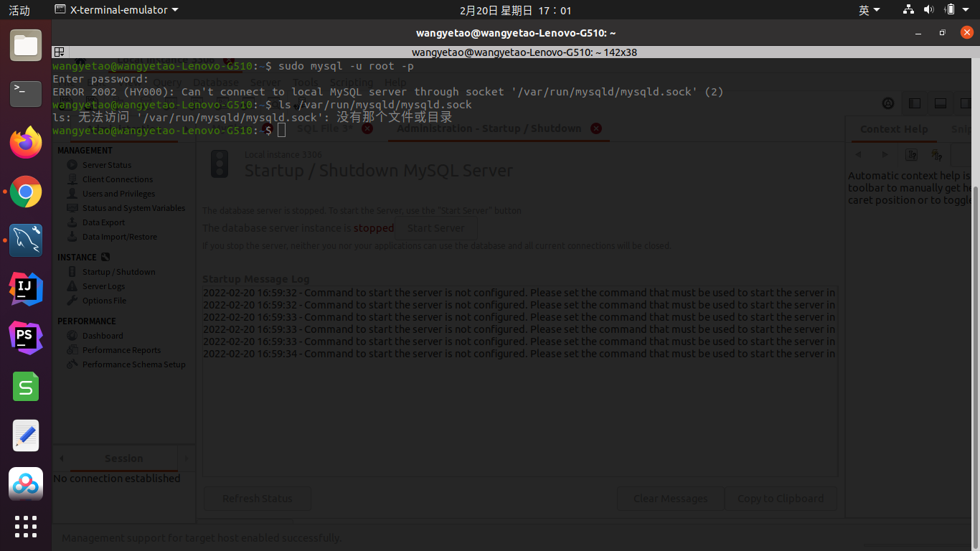Open the clock and calendar in top bar

515,10
